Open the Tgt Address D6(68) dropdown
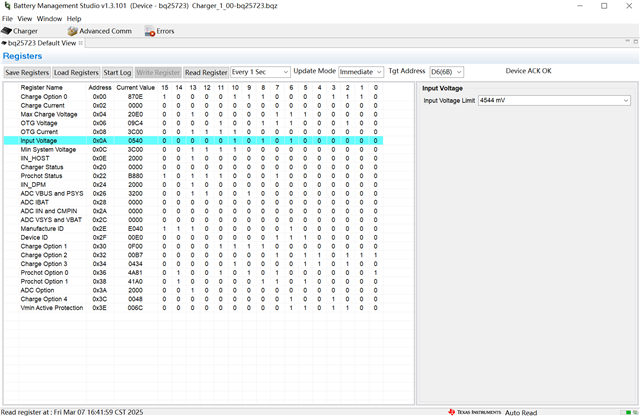The image size is (640, 416). 447,72
